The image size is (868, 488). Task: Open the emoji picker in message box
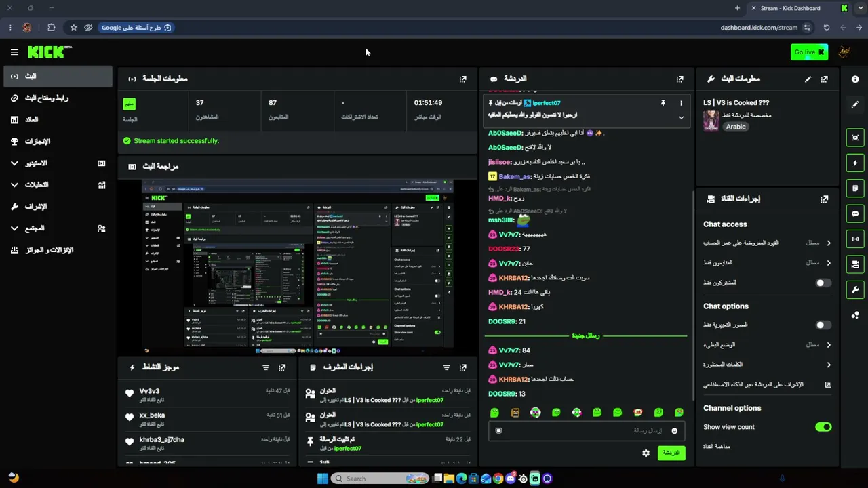674,430
